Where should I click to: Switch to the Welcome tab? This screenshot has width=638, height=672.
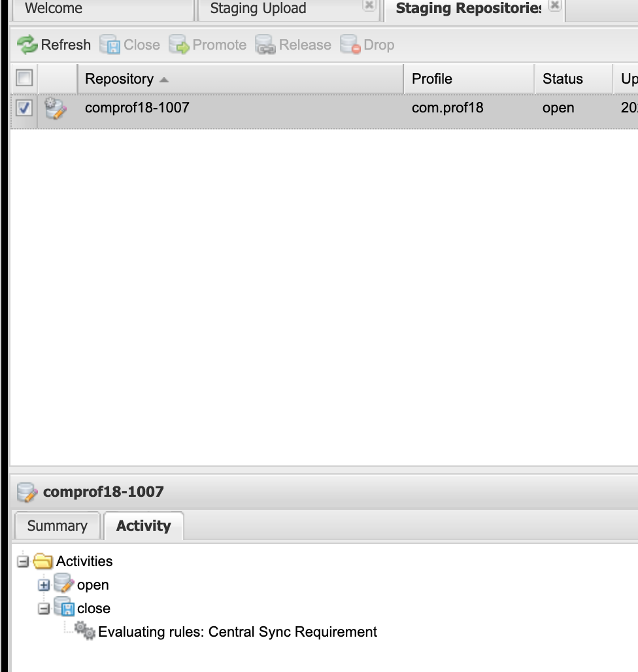point(54,8)
